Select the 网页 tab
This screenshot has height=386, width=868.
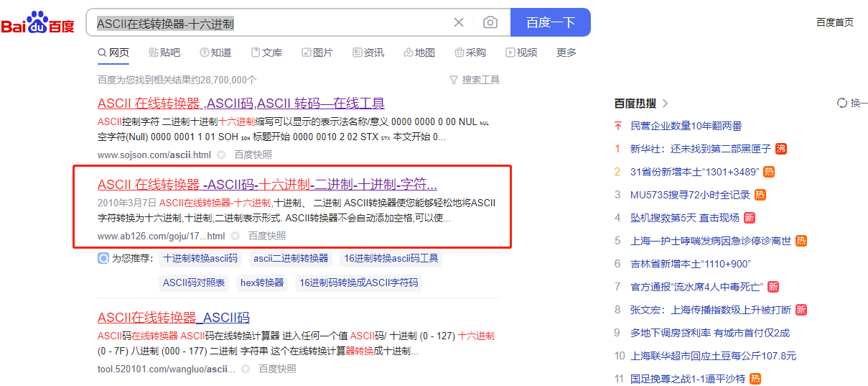113,52
